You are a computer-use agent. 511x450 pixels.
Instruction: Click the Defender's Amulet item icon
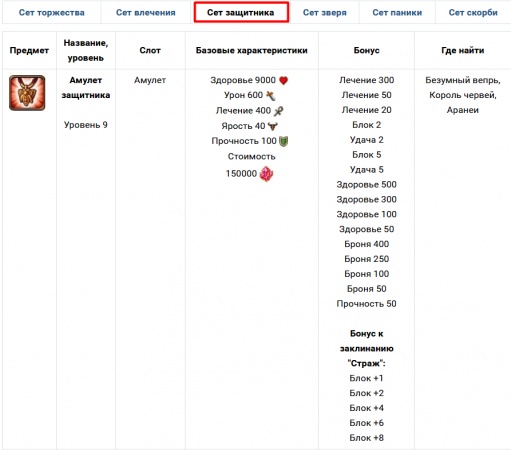(x=27, y=93)
